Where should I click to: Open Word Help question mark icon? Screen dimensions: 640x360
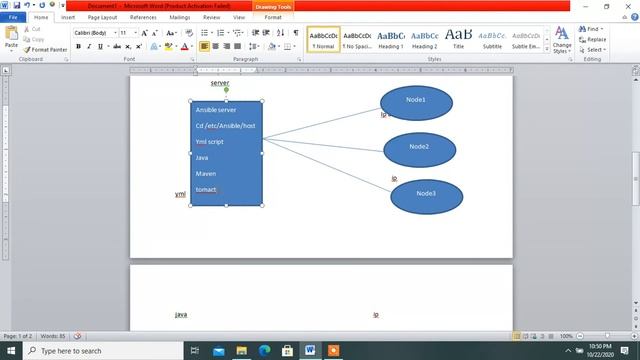(x=634, y=17)
